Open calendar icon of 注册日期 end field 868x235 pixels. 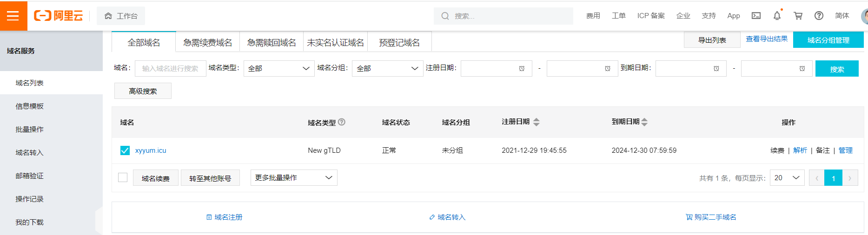(x=607, y=69)
